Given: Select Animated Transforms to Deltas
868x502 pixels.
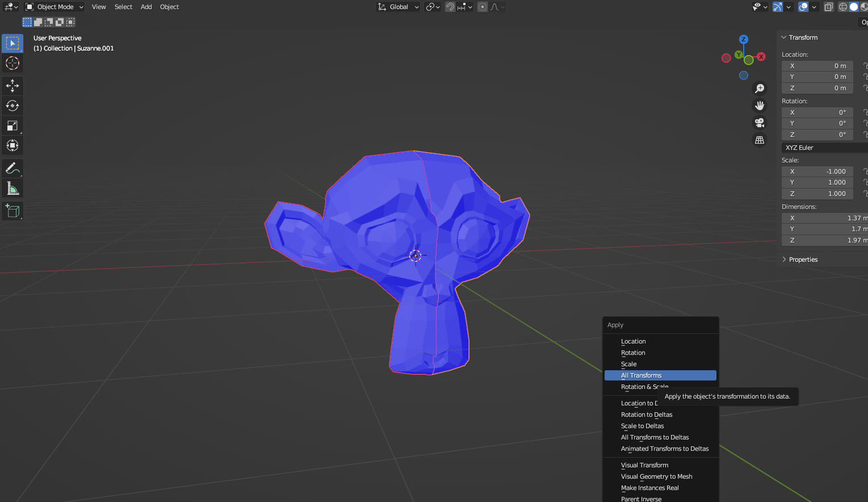Looking at the screenshot, I should click(660, 449).
